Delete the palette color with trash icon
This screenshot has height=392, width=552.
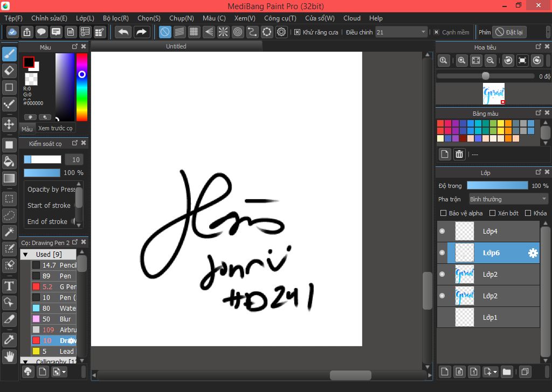pos(459,154)
